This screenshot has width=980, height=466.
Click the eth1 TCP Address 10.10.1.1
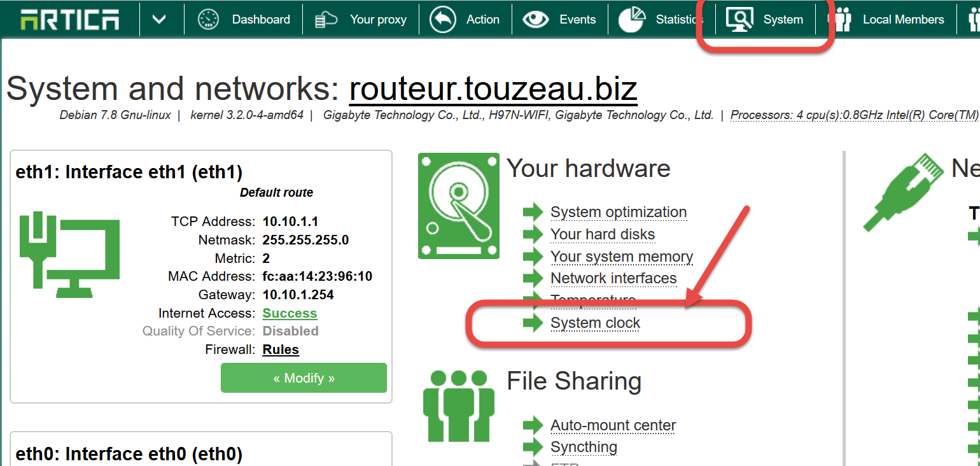(290, 222)
